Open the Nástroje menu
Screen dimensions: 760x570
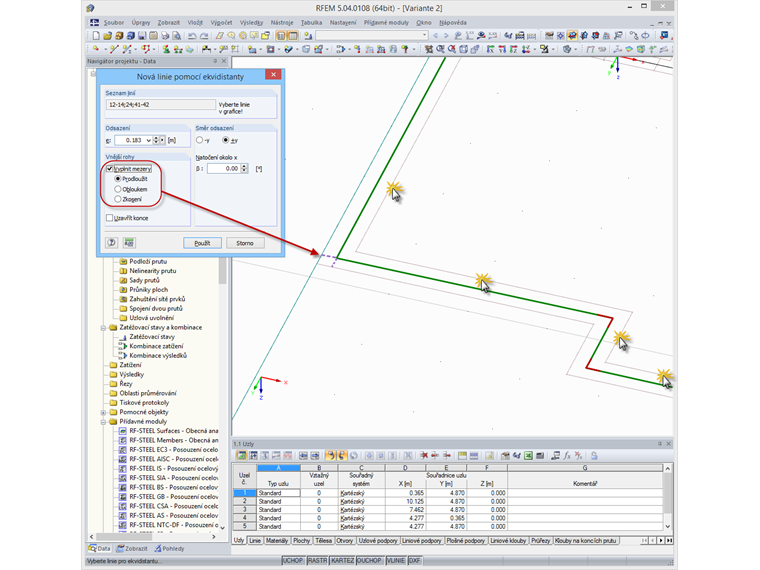[282, 22]
